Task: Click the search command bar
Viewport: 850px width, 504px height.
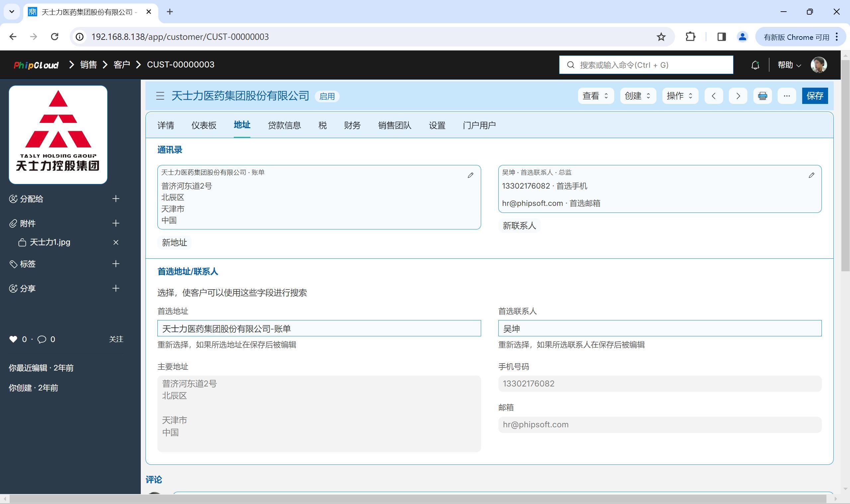Action: click(x=646, y=65)
